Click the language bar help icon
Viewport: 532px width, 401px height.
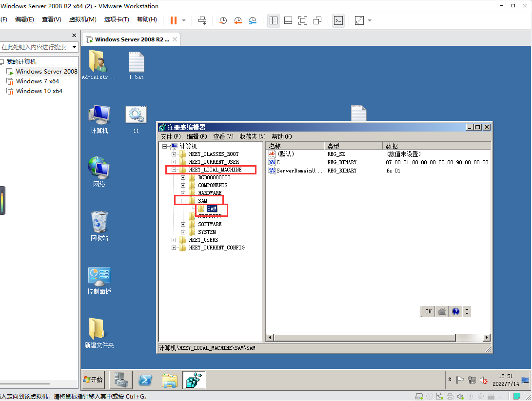(x=455, y=311)
